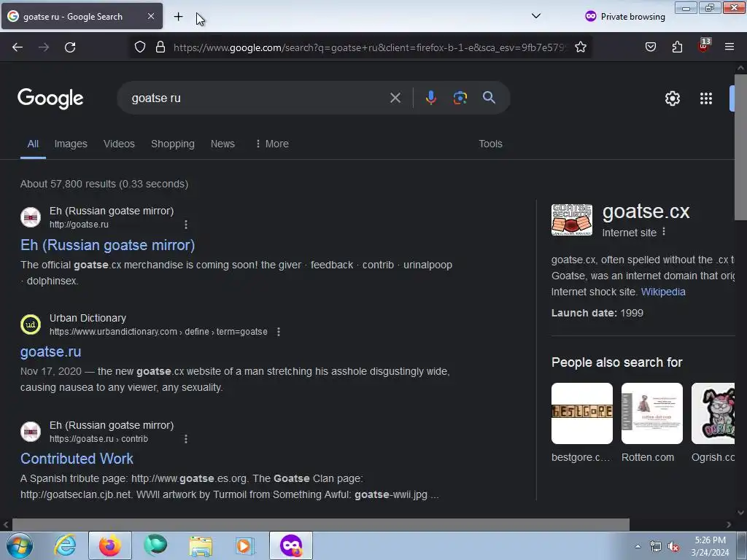Open Google quick settings gear
The image size is (747, 560).
(672, 98)
